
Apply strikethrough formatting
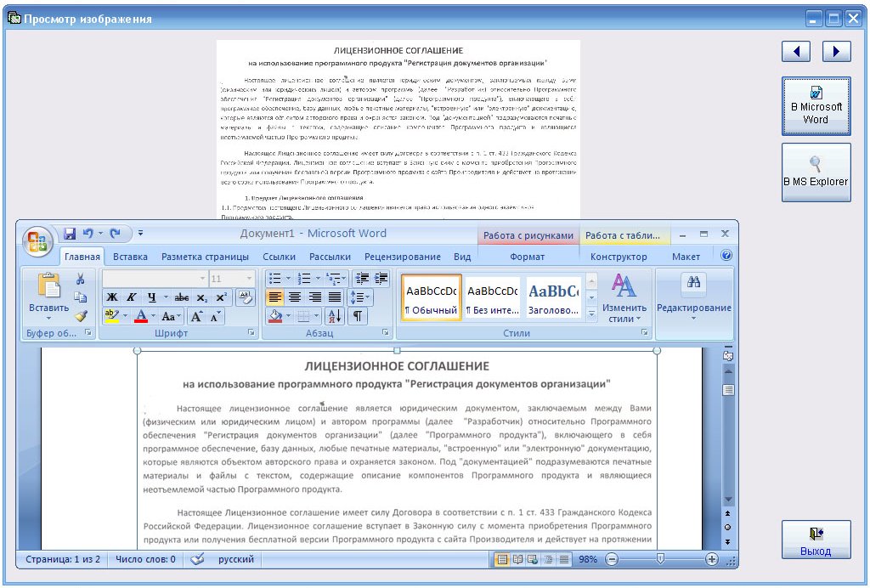(182, 298)
